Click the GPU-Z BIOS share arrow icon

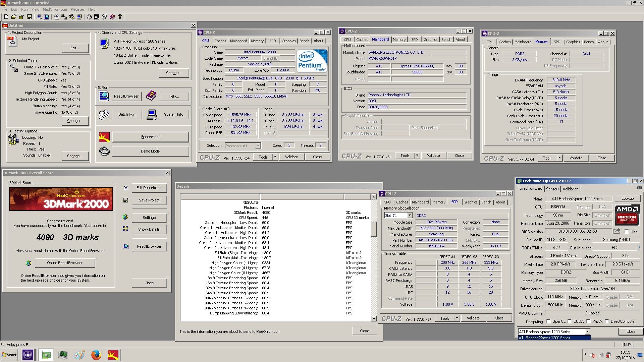coord(617,231)
